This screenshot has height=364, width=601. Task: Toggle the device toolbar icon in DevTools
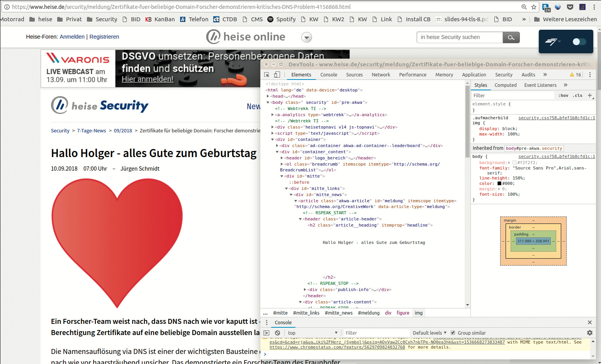277,75
